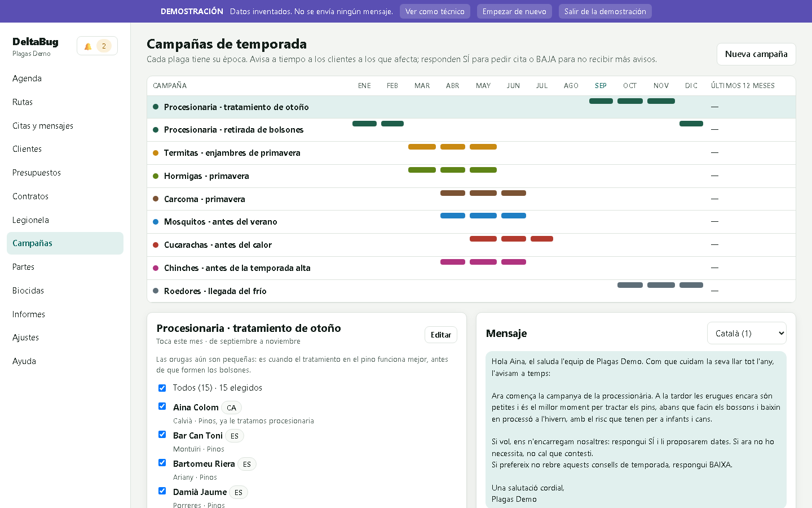Uncheck Aina Colom client

(162, 406)
